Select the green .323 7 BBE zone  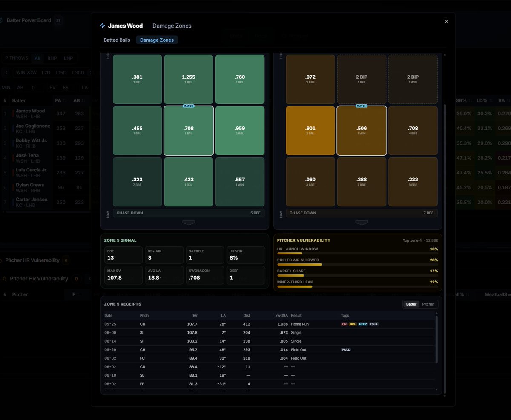[137, 182]
